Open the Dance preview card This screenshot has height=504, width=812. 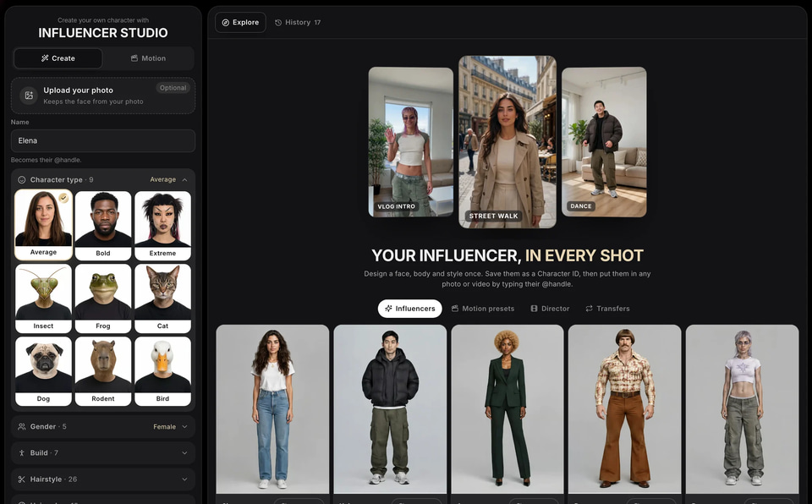(x=604, y=142)
